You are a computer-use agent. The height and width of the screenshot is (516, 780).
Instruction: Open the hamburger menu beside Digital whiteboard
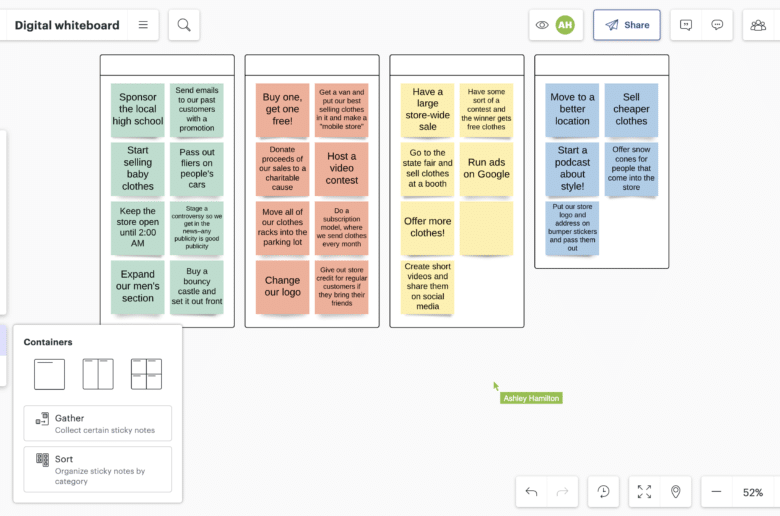[143, 25]
